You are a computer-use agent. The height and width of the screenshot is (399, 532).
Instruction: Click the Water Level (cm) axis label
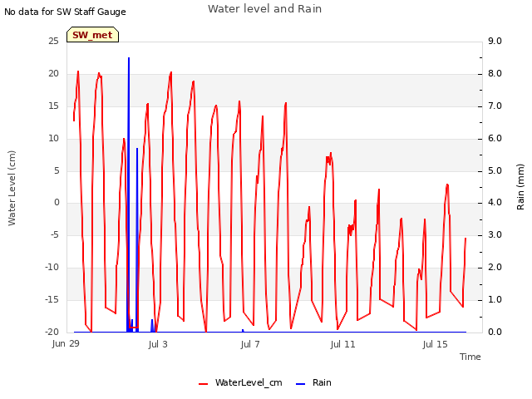(12, 189)
